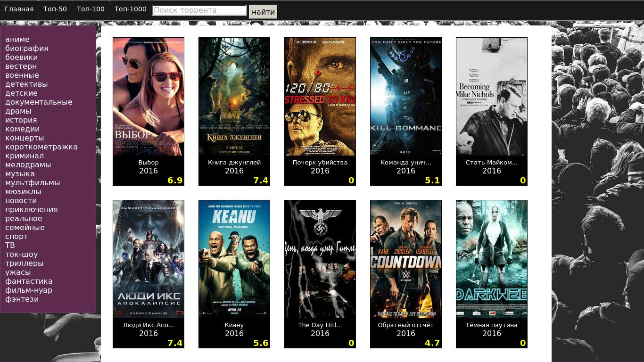The image size is (644, 362).
Task: Click the Команда унич... title
Action: (406, 163)
